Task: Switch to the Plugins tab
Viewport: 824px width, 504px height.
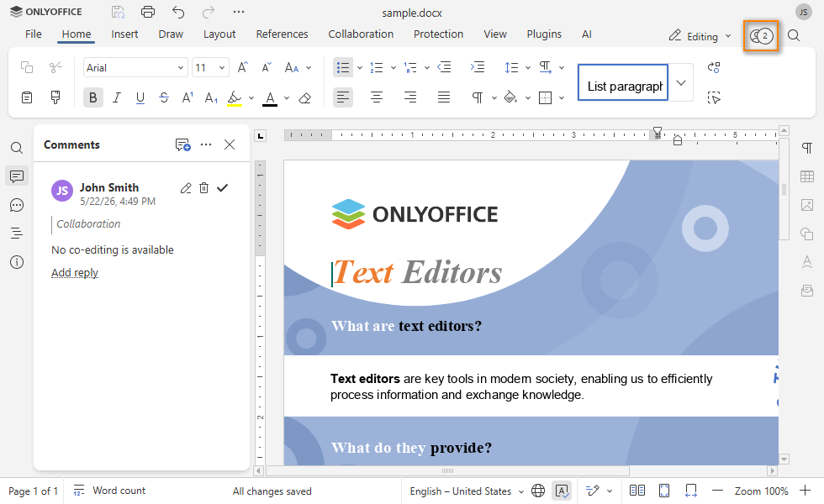Action: (544, 34)
